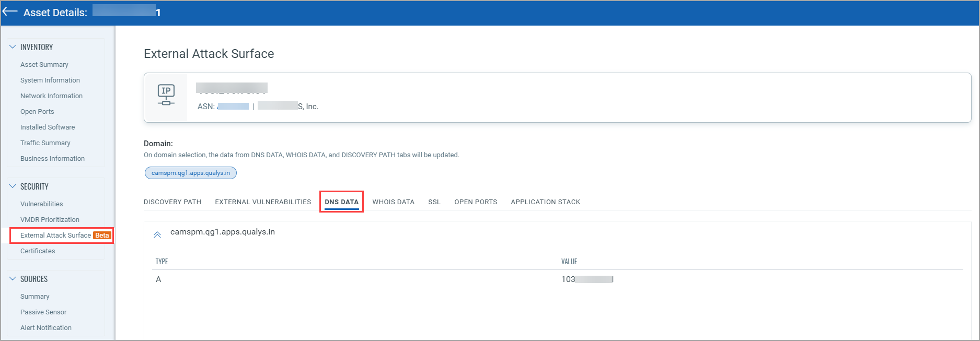The width and height of the screenshot is (980, 341).
Task: Go to Open Ports in Inventory sidebar
Action: (x=37, y=112)
